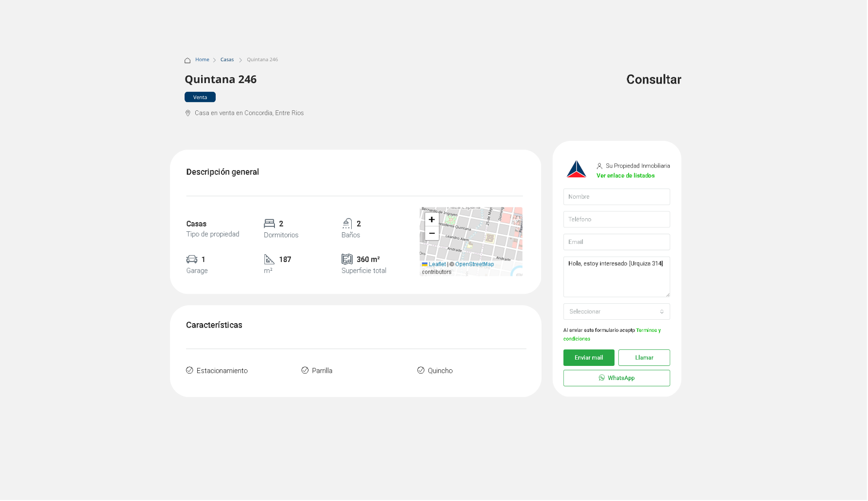Open the Seleccionar dropdown
Image resolution: width=868 pixels, height=501 pixels.
tap(616, 311)
